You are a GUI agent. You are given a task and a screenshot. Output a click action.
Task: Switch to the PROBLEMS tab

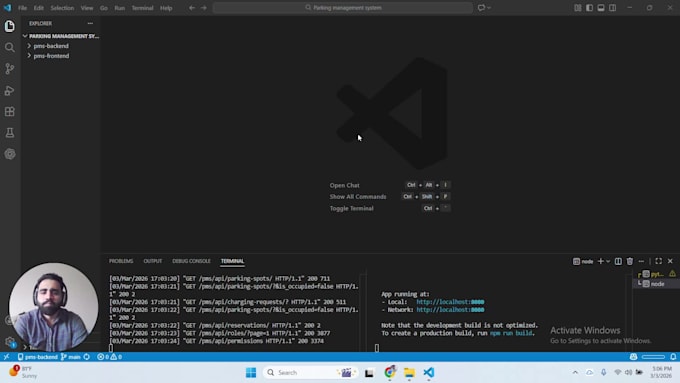[121, 261]
